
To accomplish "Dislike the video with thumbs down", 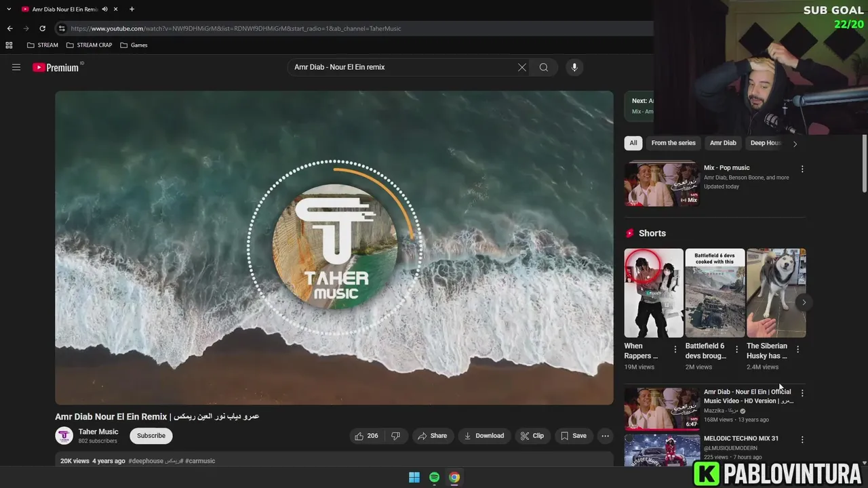I will point(396,436).
